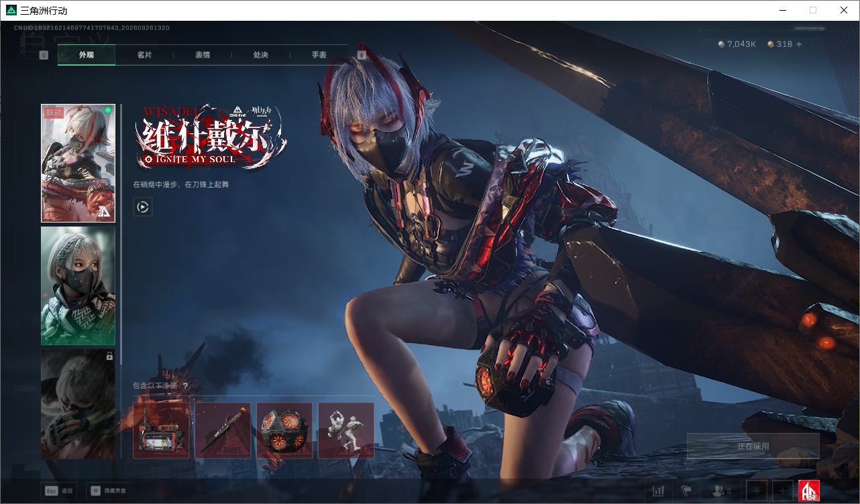This screenshot has width=860, height=504.
Task: Select the green-jacket masked skin thumbnail
Action: pos(78,286)
